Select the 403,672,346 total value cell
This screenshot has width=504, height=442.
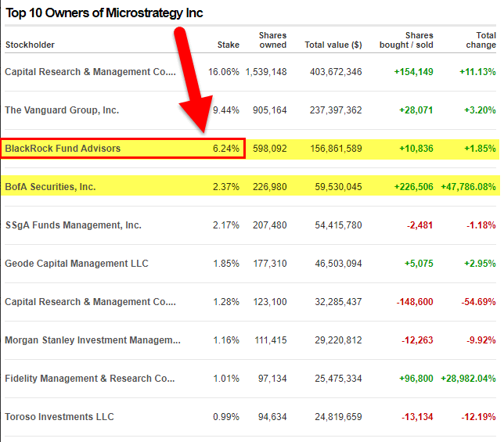click(x=333, y=72)
